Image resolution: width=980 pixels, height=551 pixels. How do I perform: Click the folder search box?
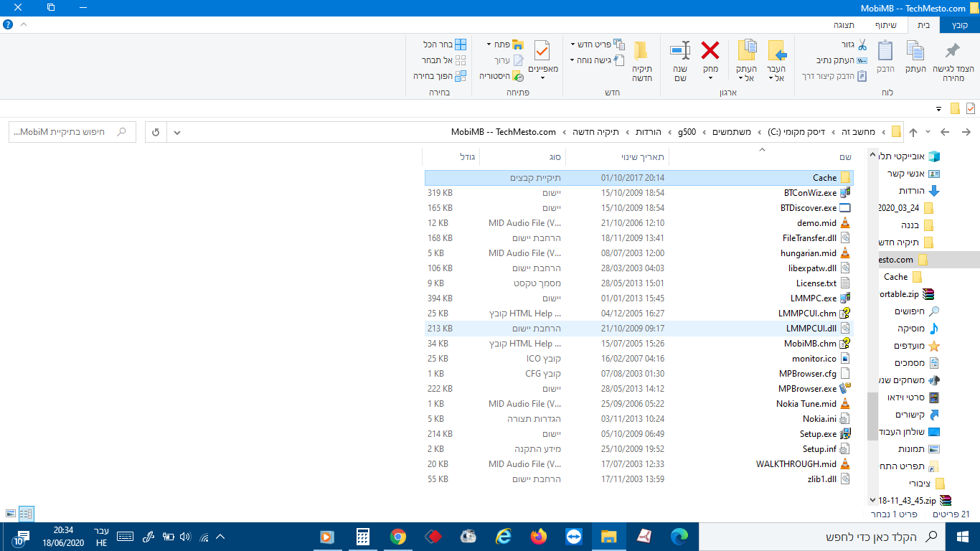coord(72,132)
